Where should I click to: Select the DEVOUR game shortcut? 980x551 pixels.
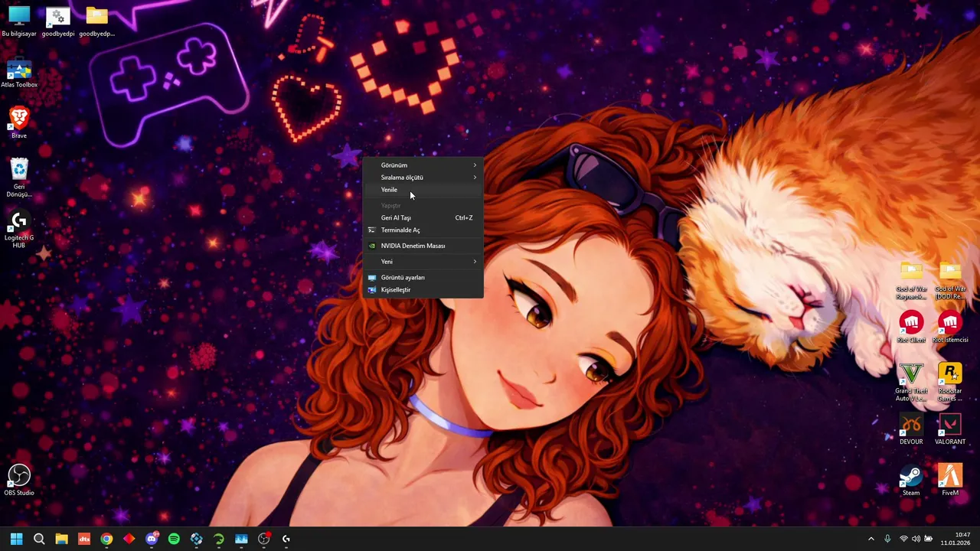pyautogui.click(x=911, y=429)
